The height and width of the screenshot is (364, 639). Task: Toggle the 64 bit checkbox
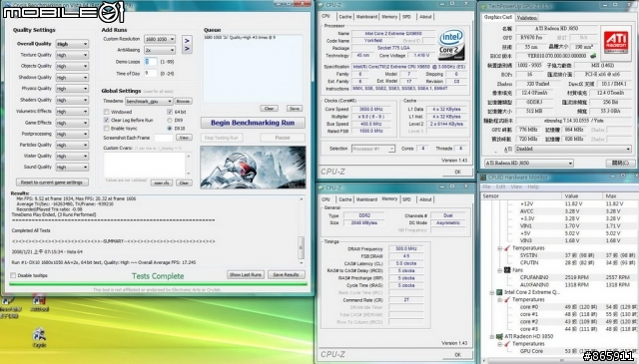coord(170,112)
